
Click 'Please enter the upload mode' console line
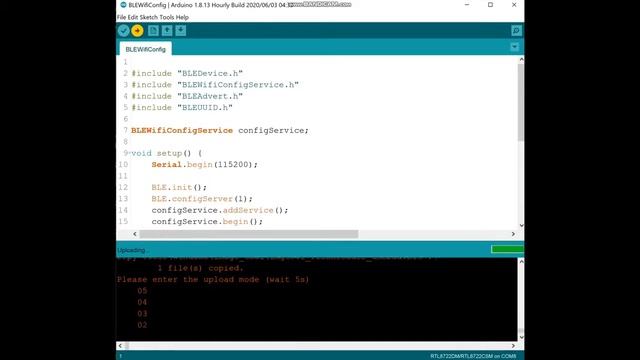pos(213,280)
